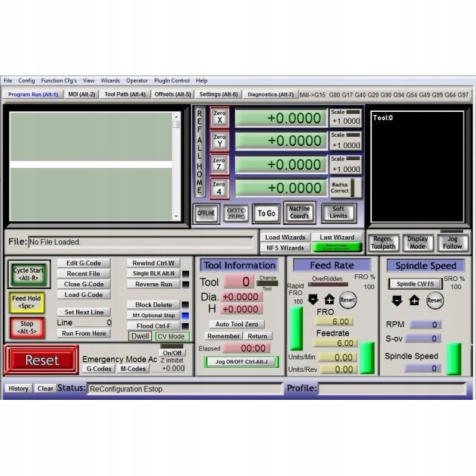Switch to Offsets (Alt-5) tab

173,95
